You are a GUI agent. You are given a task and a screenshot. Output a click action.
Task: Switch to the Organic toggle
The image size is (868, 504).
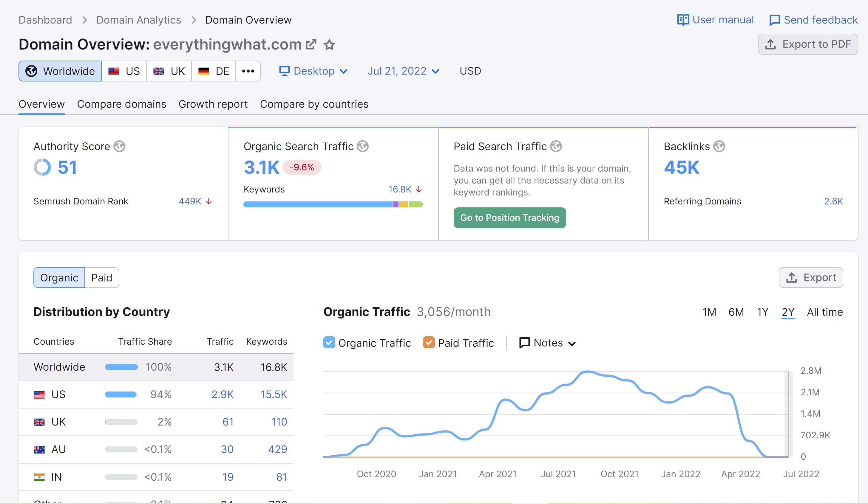click(x=59, y=278)
